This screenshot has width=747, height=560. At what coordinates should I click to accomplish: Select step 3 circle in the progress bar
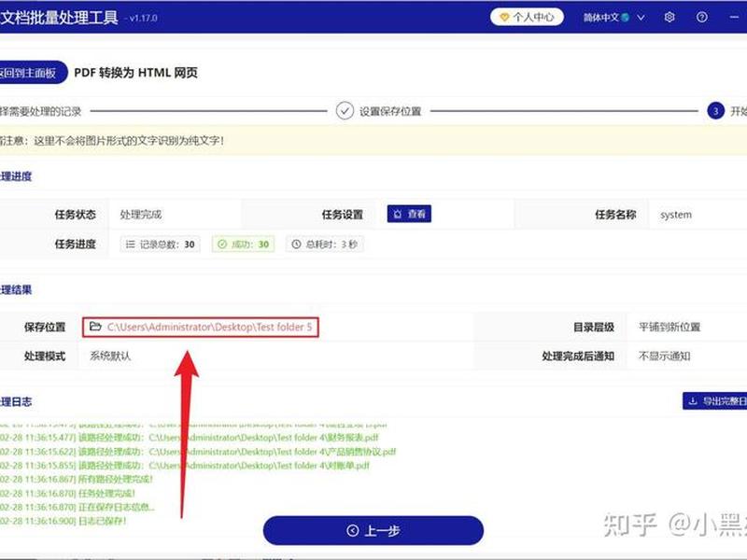pos(715,111)
